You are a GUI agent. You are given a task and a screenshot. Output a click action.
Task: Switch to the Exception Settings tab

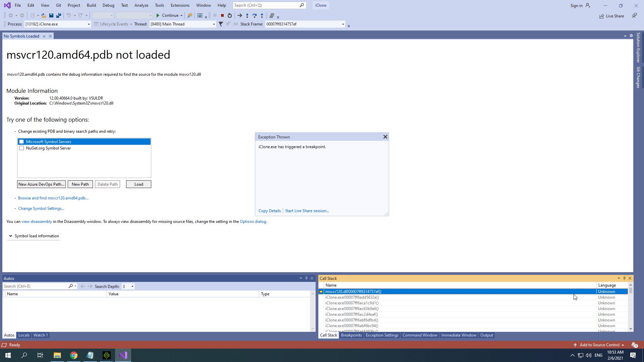tap(382, 335)
